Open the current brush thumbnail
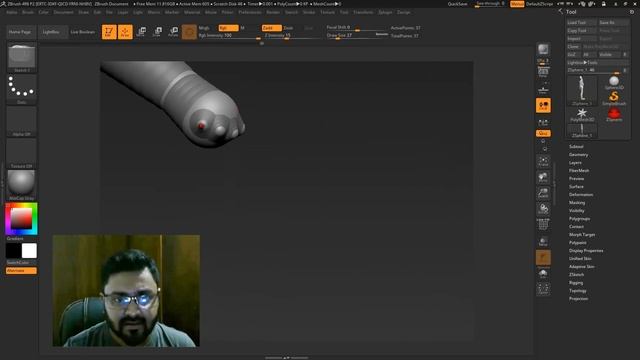This screenshot has height=360, width=640. tap(22, 58)
